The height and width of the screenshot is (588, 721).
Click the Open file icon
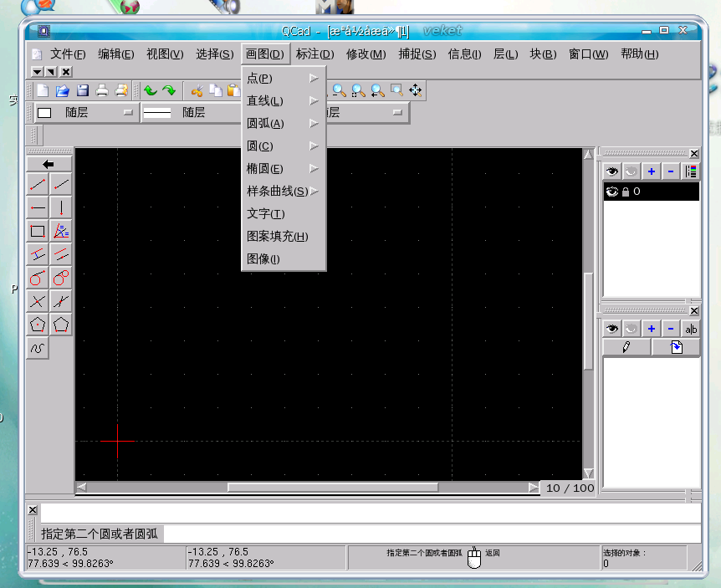click(x=62, y=90)
